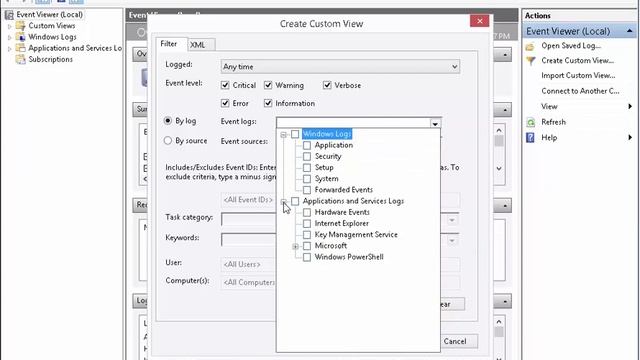The image size is (640, 360).
Task: Open the Help submenu arrow
Action: click(x=630, y=138)
